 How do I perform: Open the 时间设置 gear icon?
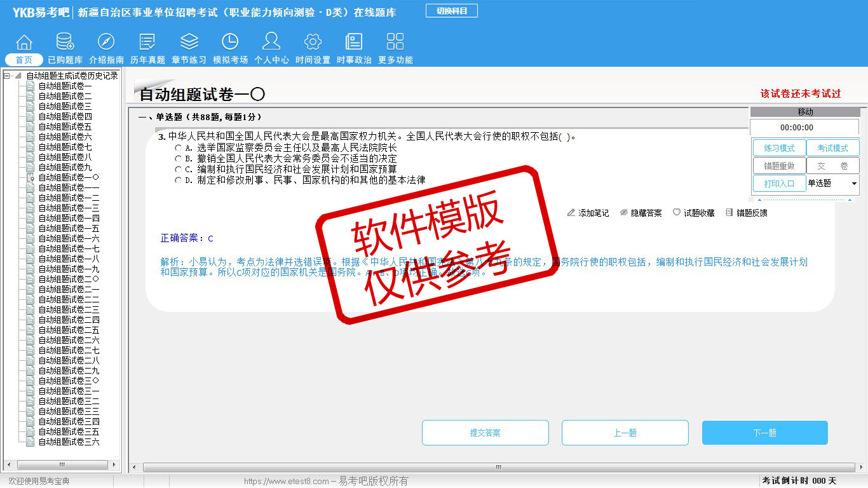click(x=313, y=43)
